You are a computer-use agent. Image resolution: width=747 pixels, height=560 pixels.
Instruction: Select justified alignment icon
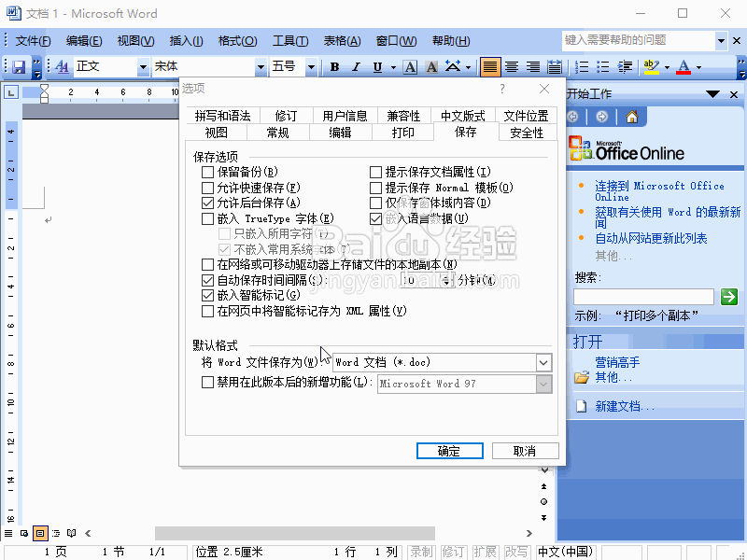(489, 67)
